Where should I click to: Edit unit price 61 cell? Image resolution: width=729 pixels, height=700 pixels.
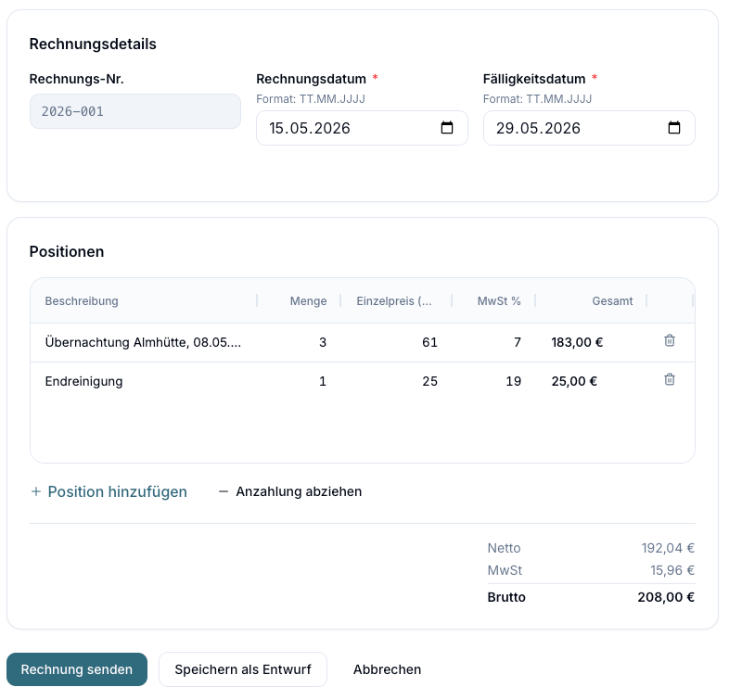[x=396, y=342]
